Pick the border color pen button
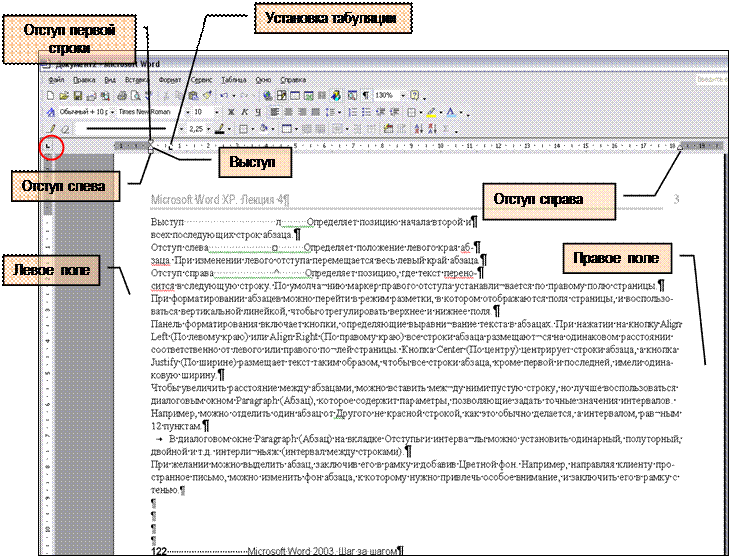Screen dimensions: 729x556 coord(220,129)
